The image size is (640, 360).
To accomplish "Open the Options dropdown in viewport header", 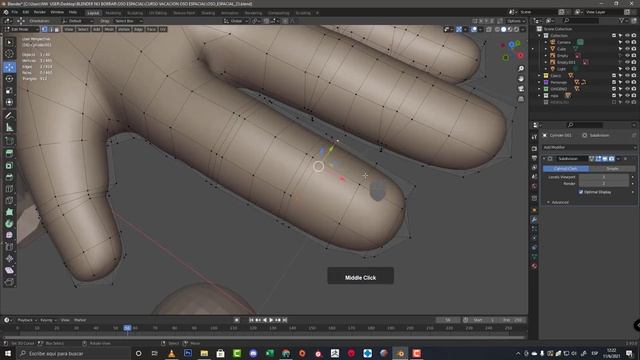I will [x=516, y=21].
